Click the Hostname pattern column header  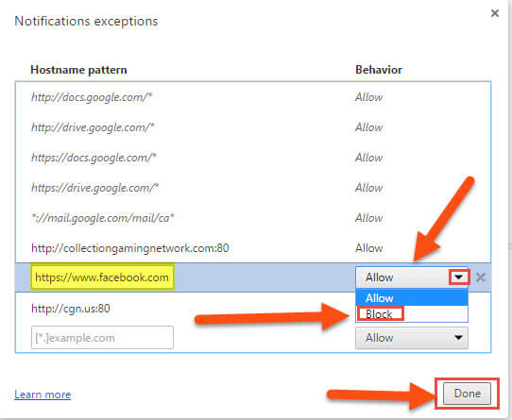[78, 70]
